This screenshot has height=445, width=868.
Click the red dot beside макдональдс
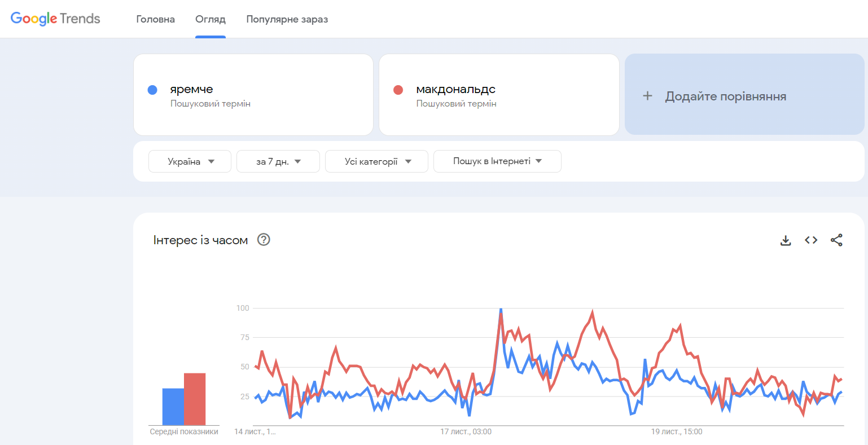[398, 90]
